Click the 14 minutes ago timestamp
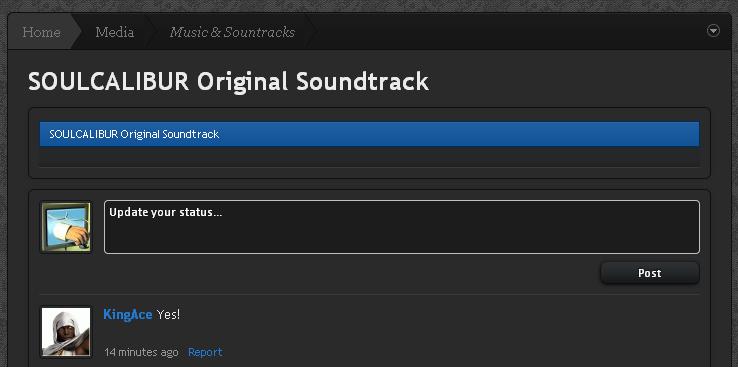 coord(141,352)
